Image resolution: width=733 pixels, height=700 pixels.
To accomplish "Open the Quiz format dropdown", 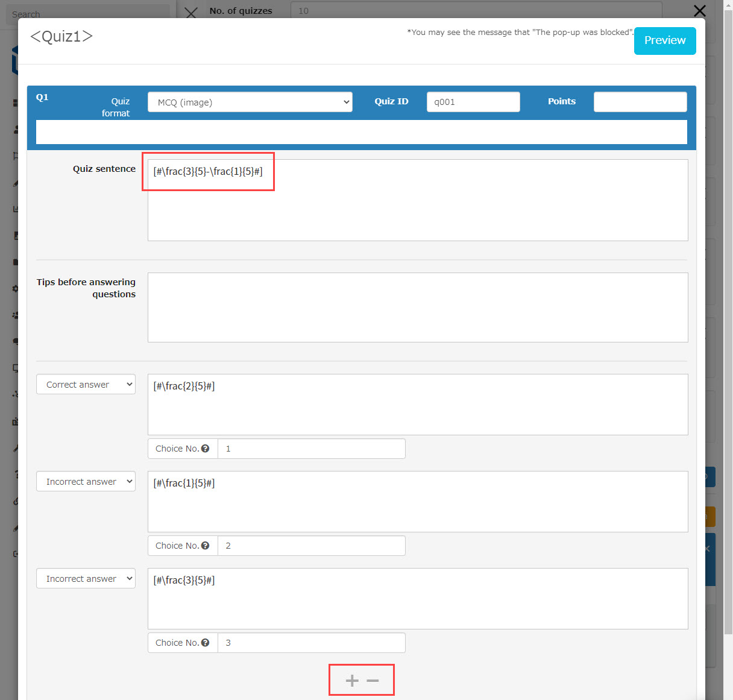I will click(250, 102).
